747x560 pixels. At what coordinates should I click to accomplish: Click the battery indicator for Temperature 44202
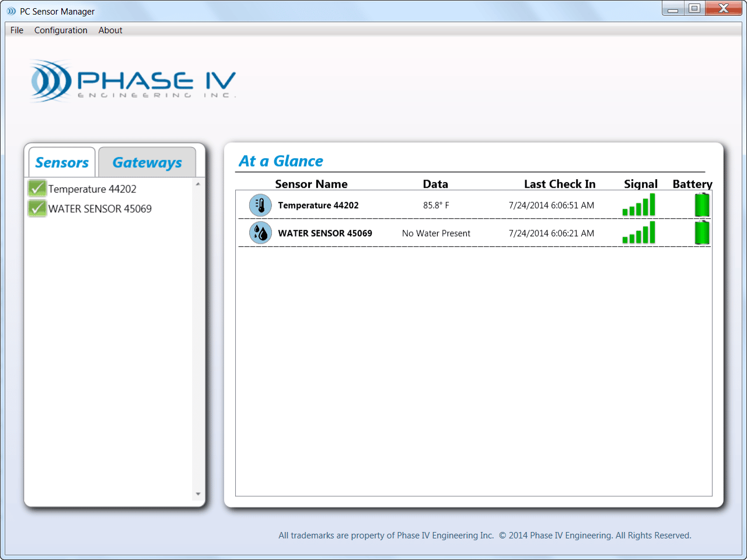702,205
